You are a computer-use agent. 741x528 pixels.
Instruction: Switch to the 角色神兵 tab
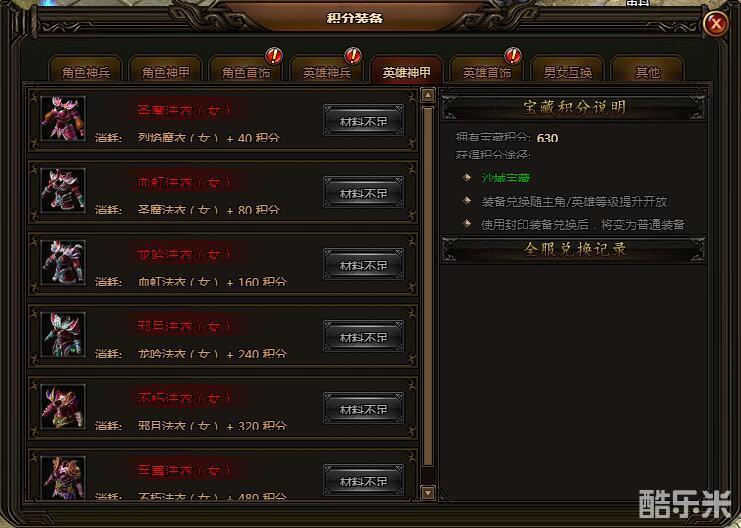(x=86, y=70)
